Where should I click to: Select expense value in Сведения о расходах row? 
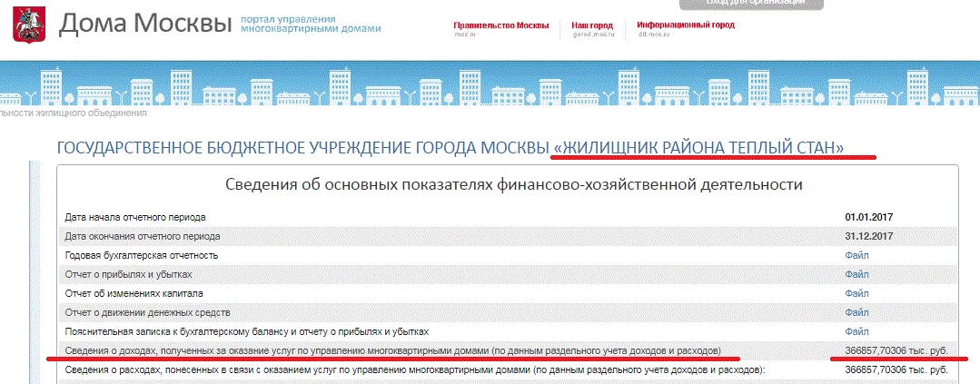pyautogui.click(x=896, y=369)
